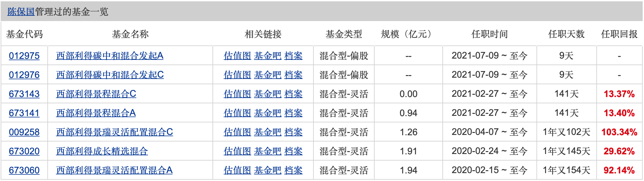Image resolution: width=644 pixels, height=181 pixels.
Task: Click 估值图 link for fund 012975
Action: (x=237, y=56)
